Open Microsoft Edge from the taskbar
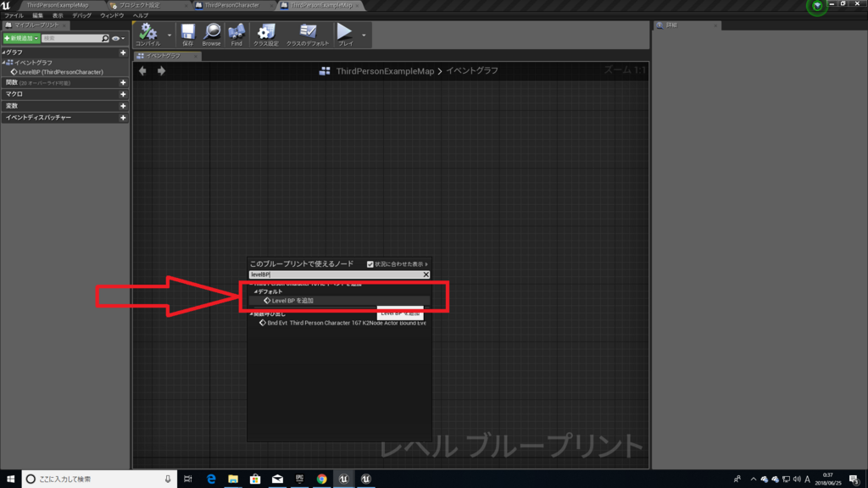This screenshot has height=488, width=868. [211, 480]
